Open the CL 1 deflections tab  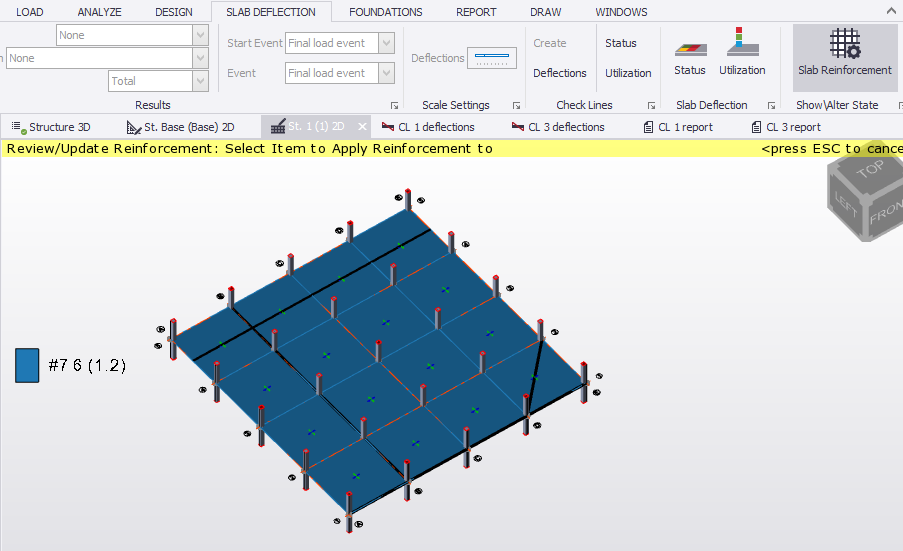pos(428,127)
